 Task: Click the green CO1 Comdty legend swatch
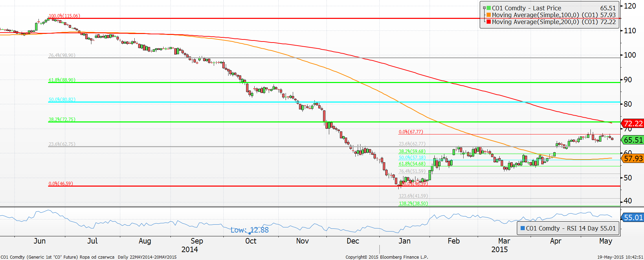point(488,8)
